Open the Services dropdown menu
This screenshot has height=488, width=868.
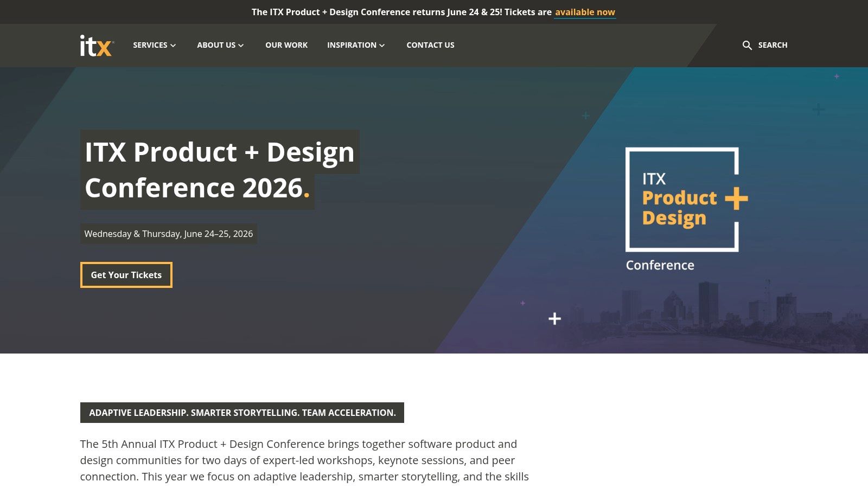155,45
